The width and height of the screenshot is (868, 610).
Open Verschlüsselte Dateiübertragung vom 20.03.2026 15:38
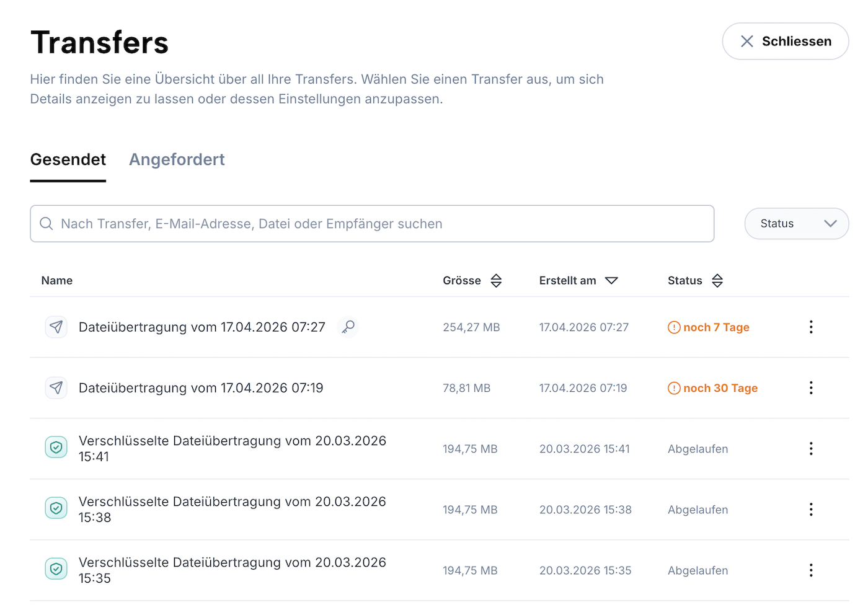pyautogui.click(x=232, y=509)
